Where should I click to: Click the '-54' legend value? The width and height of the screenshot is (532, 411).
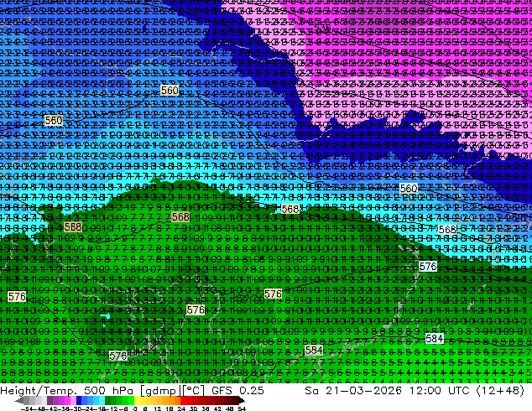[x=27, y=408]
